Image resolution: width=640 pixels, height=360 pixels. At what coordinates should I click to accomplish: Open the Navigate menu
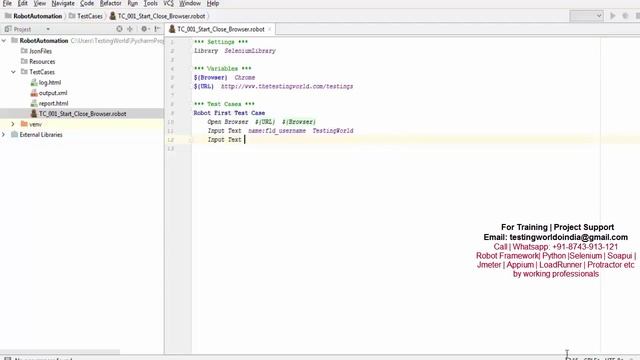[63, 3]
